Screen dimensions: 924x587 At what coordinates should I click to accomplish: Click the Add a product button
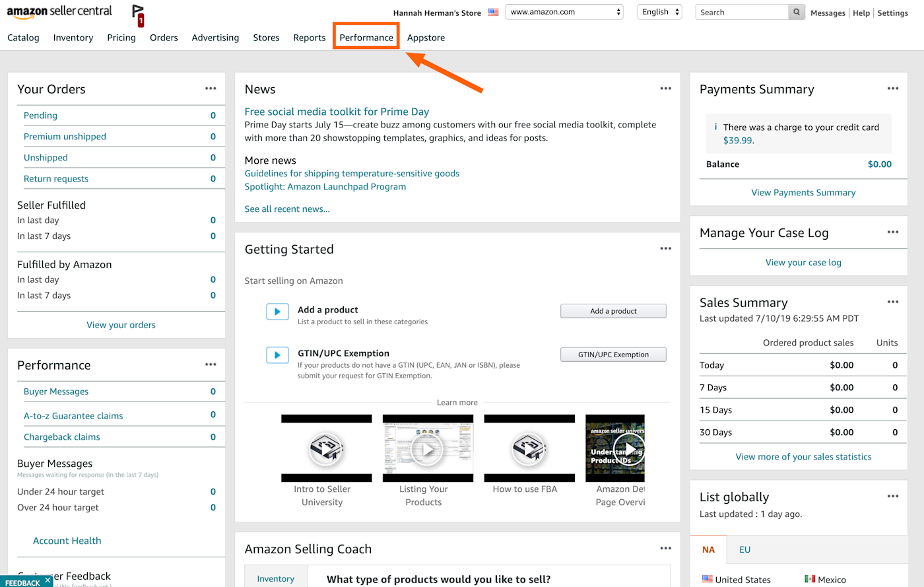point(613,311)
